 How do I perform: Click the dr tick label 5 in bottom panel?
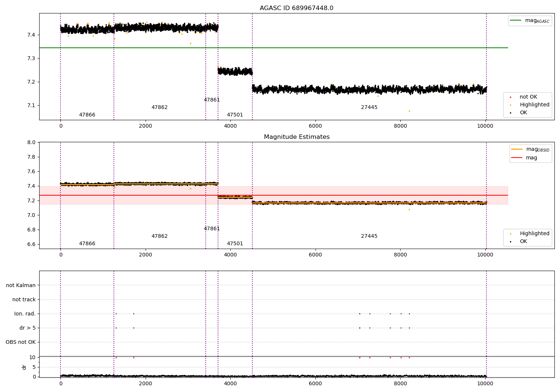[x=34, y=367]
